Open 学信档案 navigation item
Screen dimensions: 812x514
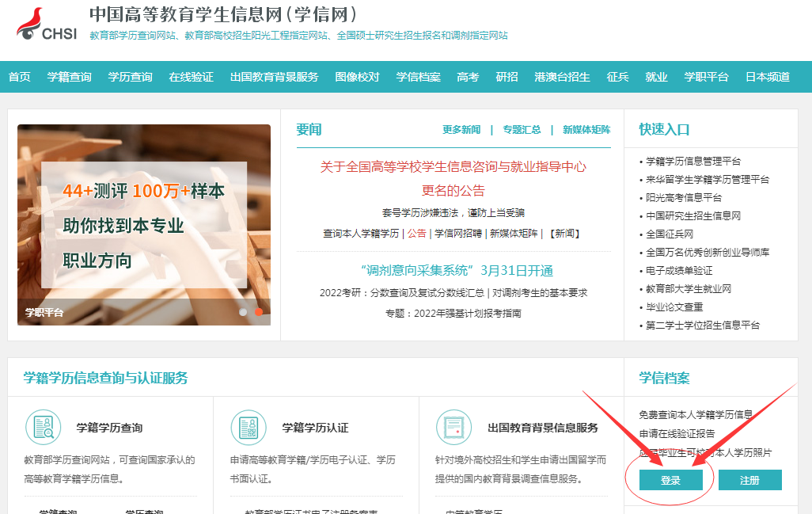(418, 77)
